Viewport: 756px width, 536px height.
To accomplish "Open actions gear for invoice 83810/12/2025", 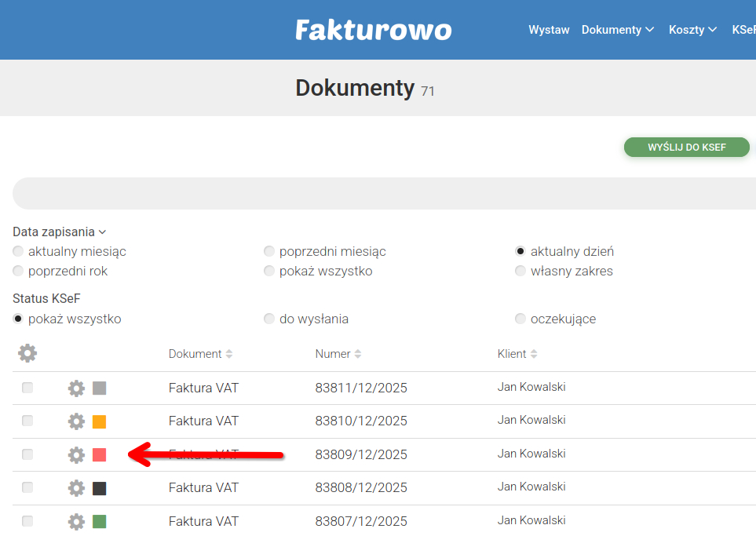I will pyautogui.click(x=75, y=421).
